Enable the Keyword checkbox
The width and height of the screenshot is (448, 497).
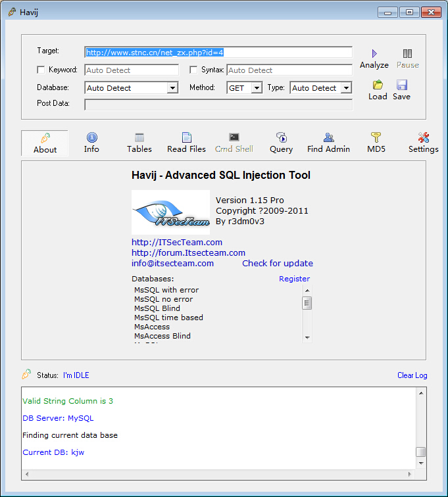click(41, 70)
